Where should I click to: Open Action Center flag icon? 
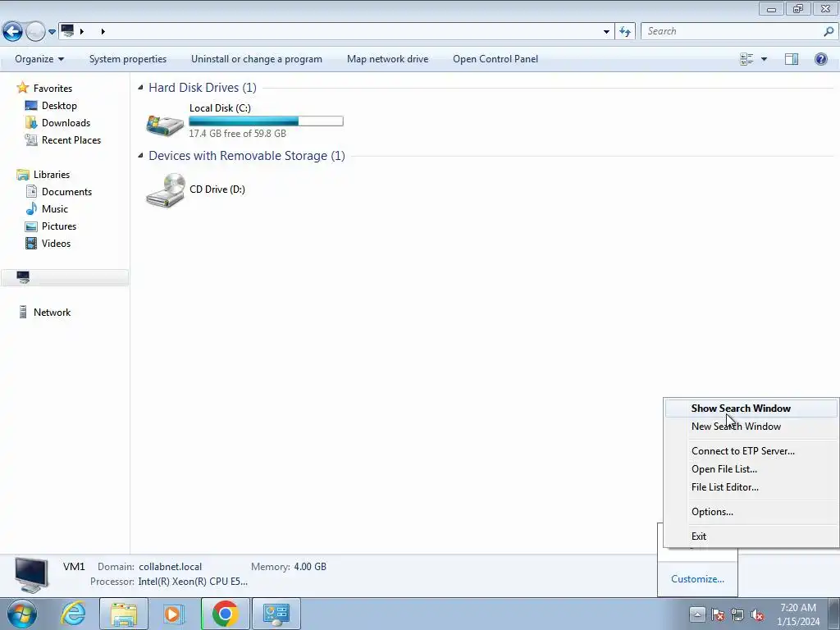coord(717,615)
